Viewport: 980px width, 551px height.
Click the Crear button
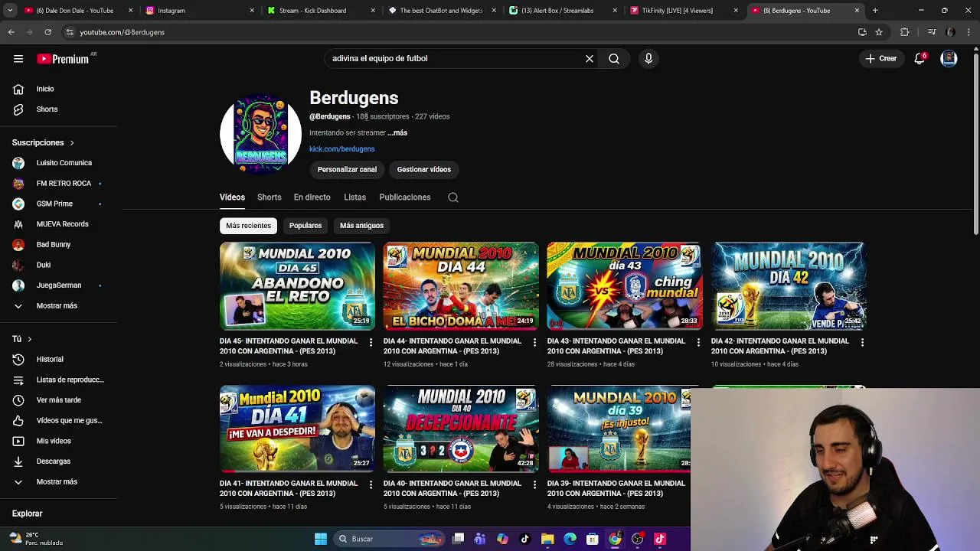click(x=880, y=59)
